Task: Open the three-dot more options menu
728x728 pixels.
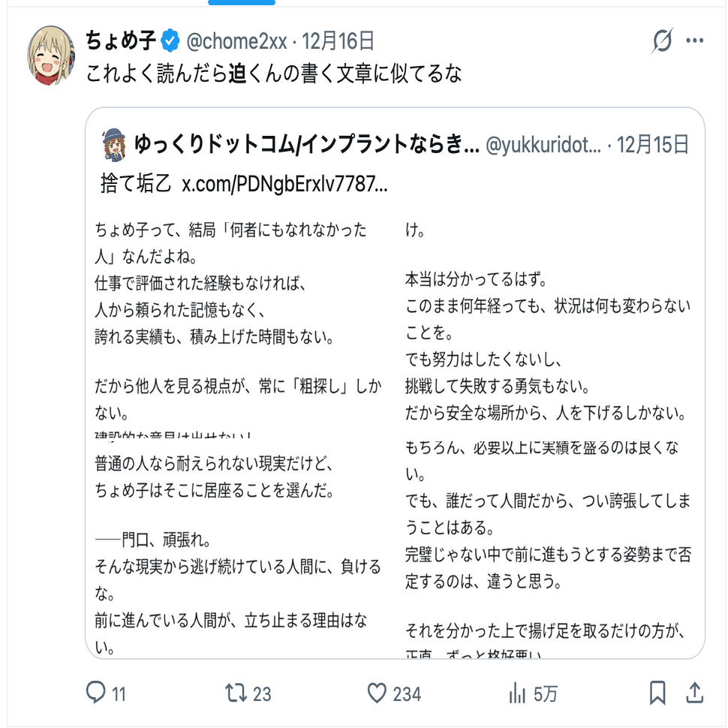Action: (x=696, y=41)
